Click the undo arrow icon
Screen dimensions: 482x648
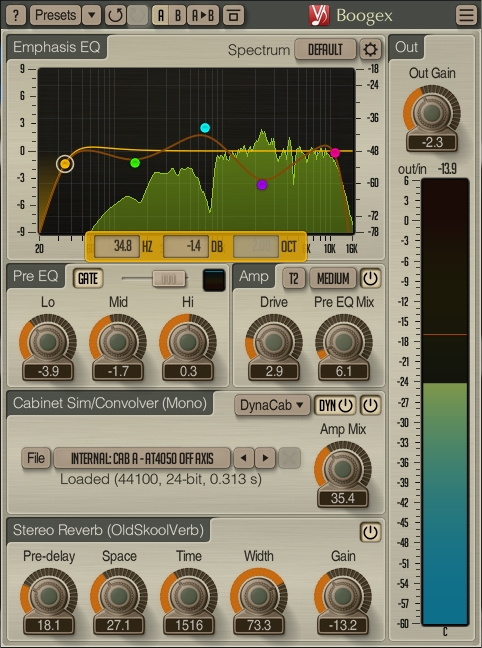[x=115, y=15]
